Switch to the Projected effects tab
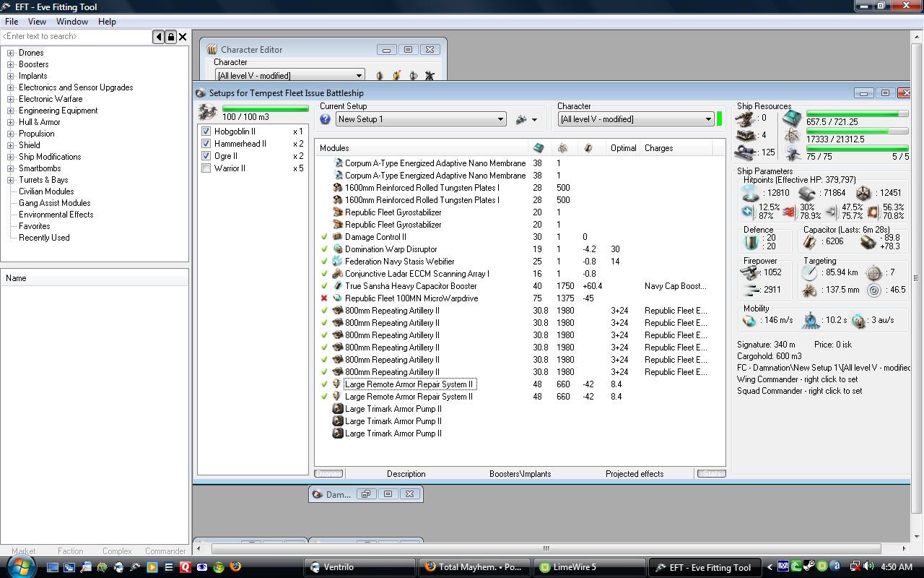Image resolution: width=924 pixels, height=578 pixels. (634, 474)
